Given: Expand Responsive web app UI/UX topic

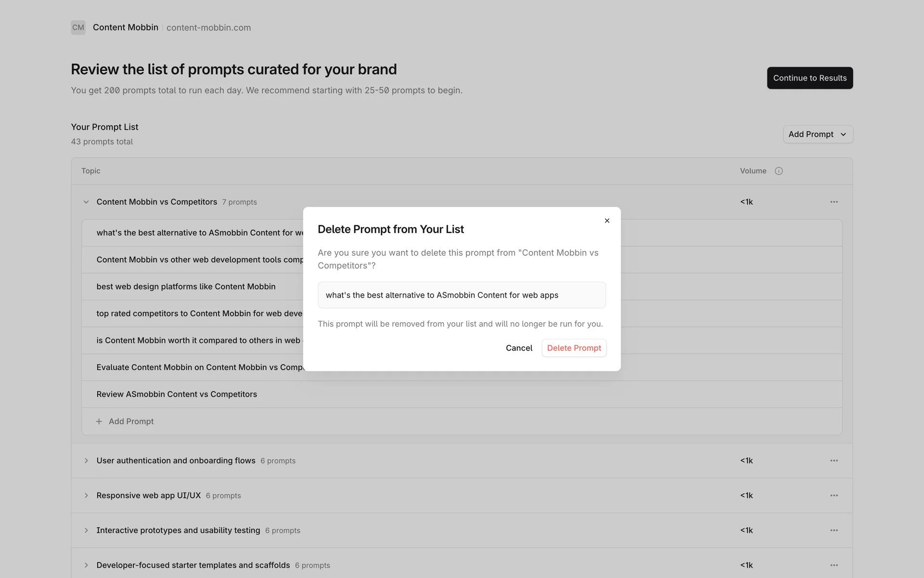Looking at the screenshot, I should click(86, 495).
